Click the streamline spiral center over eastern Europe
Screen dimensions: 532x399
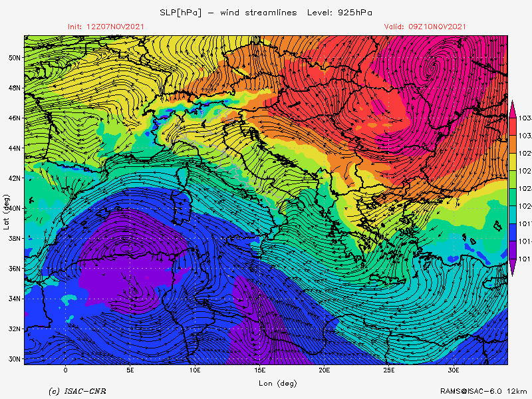pos(431,68)
